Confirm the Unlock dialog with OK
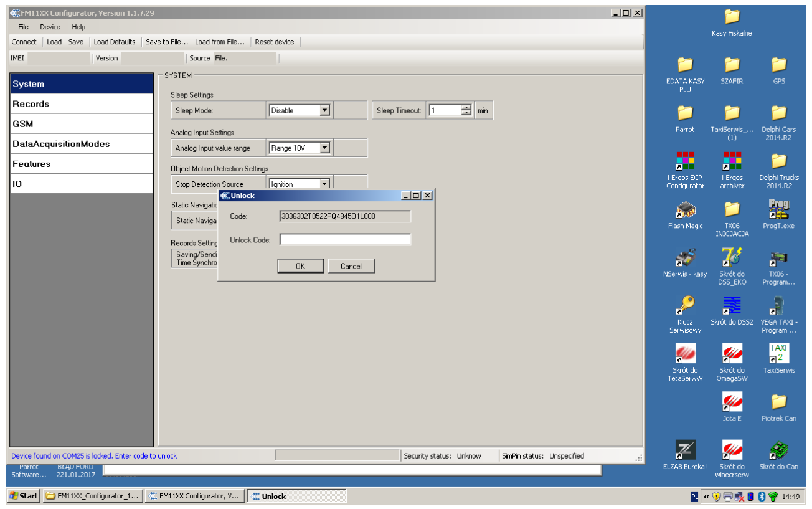 (x=301, y=266)
